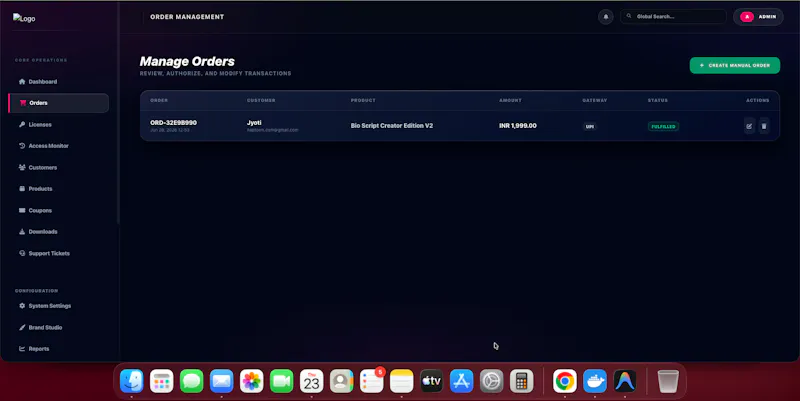Click Create Manual Order button
The image size is (800, 401).
coord(735,65)
